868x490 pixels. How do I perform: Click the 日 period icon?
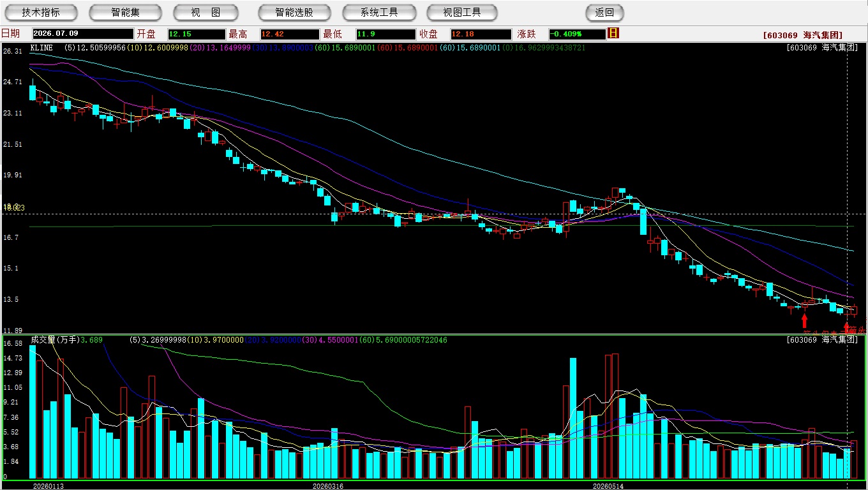click(x=613, y=33)
